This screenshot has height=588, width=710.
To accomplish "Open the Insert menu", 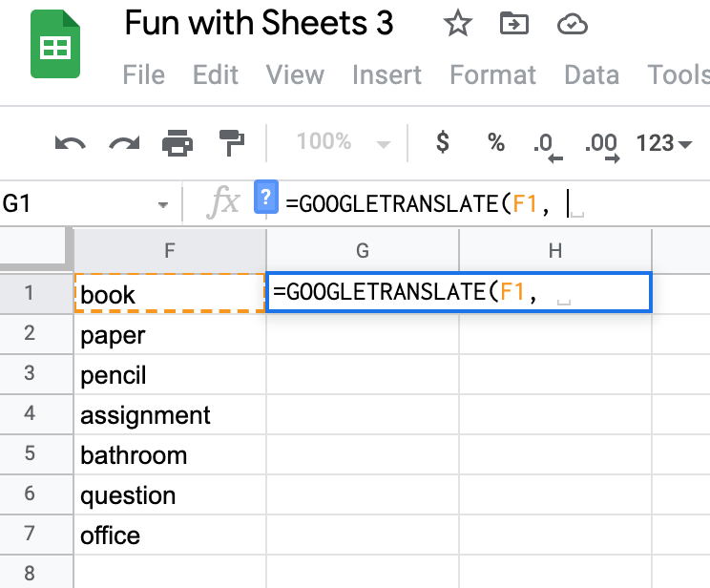I will point(387,74).
